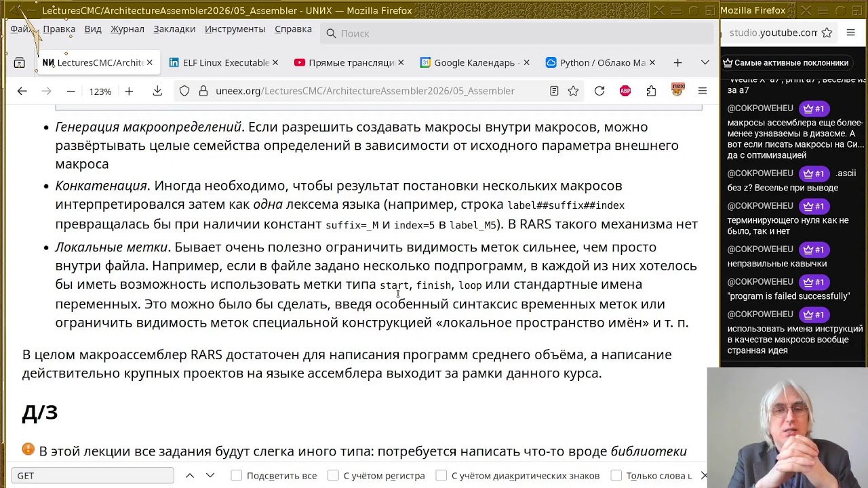The height and width of the screenshot is (488, 868).
Task: Click the orange exclamation icon near Д/З
Action: click(x=28, y=449)
